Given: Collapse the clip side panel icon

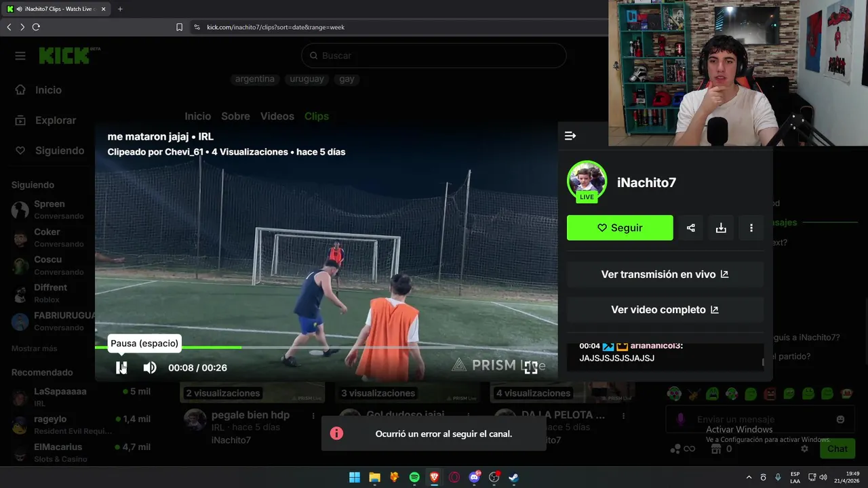Looking at the screenshot, I should point(570,136).
